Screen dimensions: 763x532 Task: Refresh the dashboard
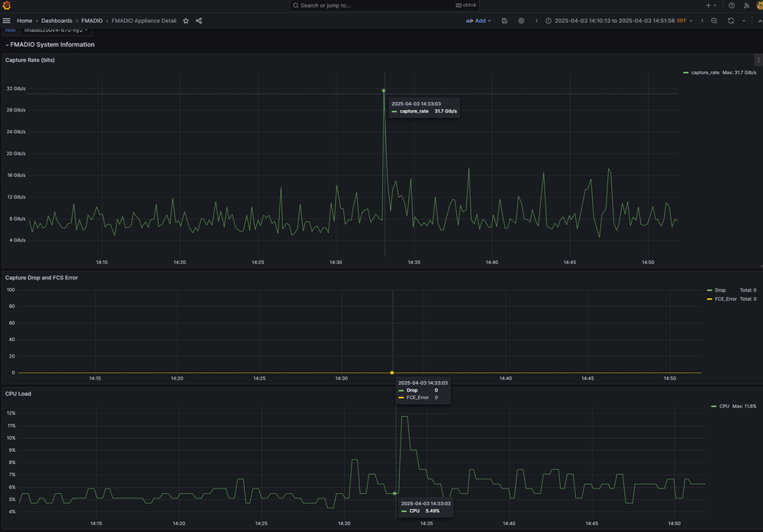click(x=731, y=21)
